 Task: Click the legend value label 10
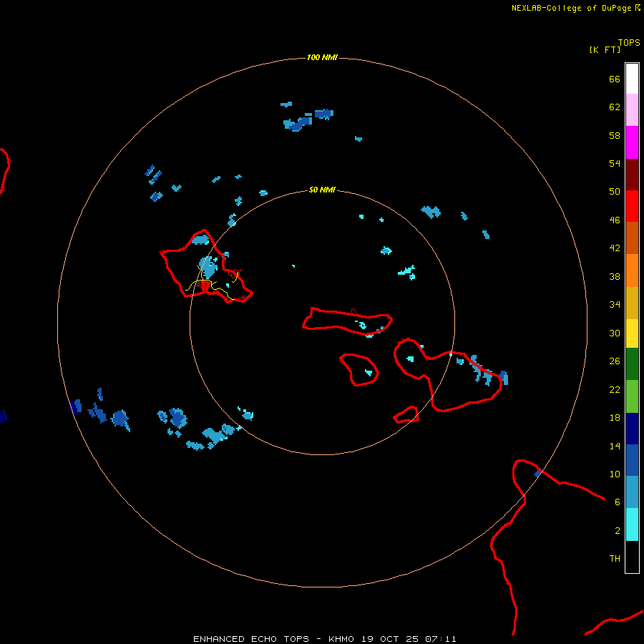[x=615, y=474]
